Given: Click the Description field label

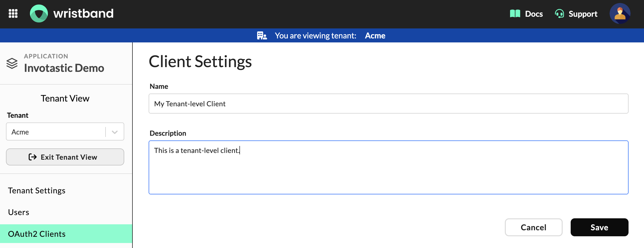Looking at the screenshot, I should (168, 133).
